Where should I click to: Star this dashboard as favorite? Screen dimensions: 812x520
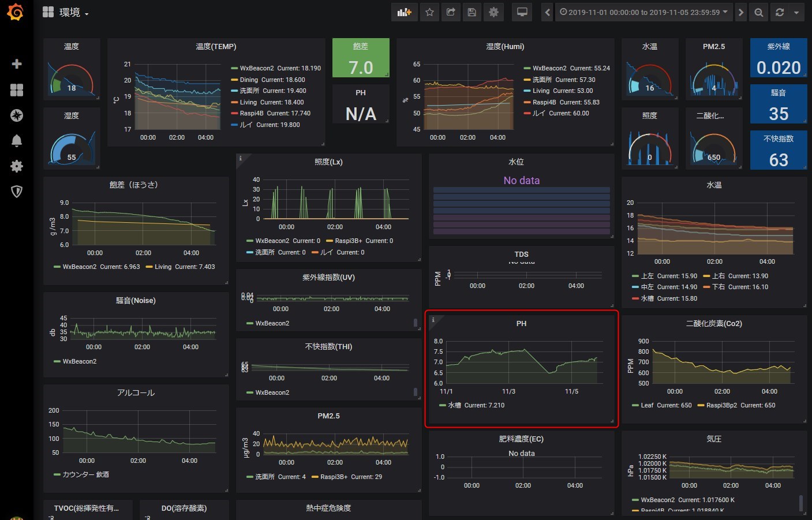click(429, 12)
